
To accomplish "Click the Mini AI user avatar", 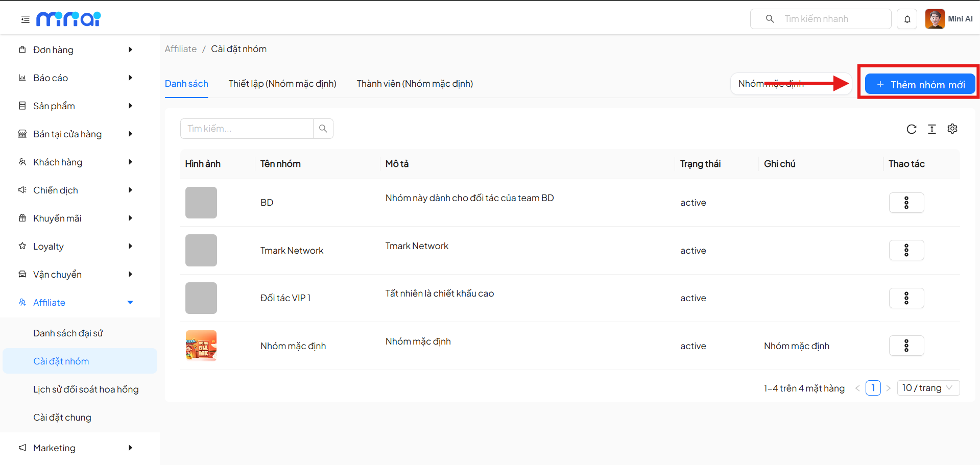I will (x=935, y=19).
